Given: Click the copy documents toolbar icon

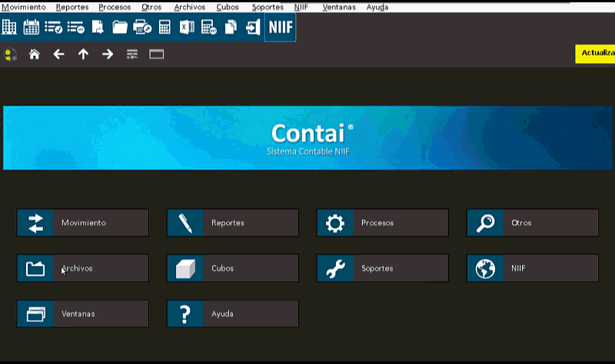Looking at the screenshot, I should click(231, 28).
